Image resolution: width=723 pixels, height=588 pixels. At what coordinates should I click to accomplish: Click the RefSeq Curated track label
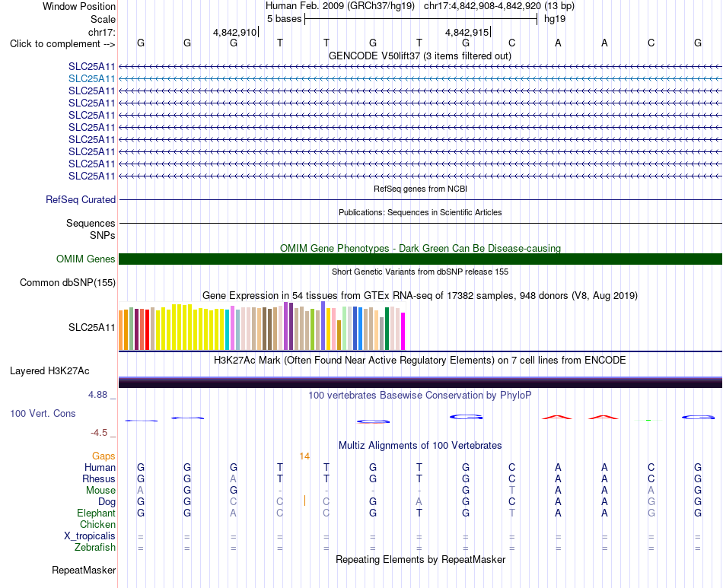[81, 199]
